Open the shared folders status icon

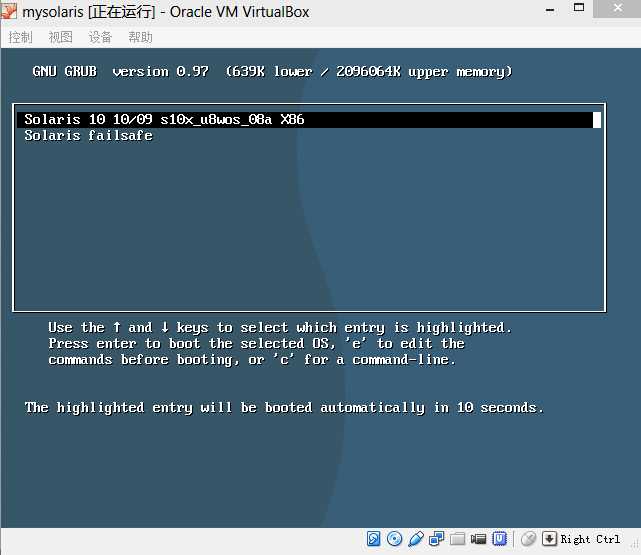click(457, 539)
